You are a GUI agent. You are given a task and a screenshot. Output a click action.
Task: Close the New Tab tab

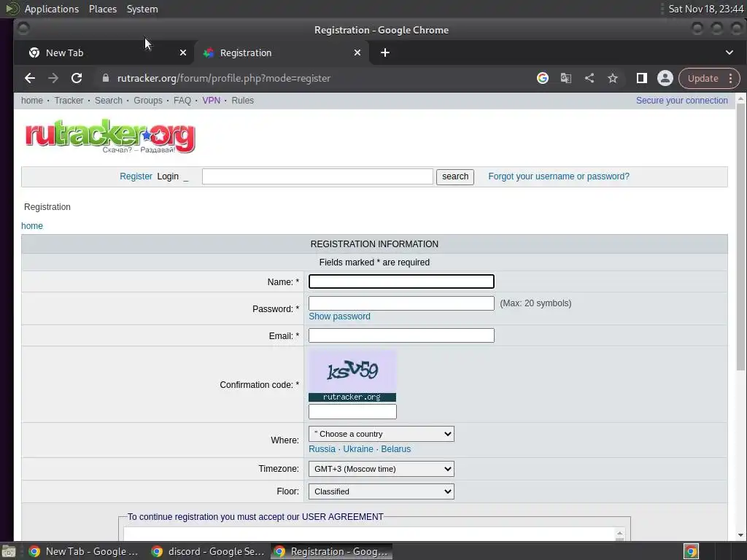point(183,52)
